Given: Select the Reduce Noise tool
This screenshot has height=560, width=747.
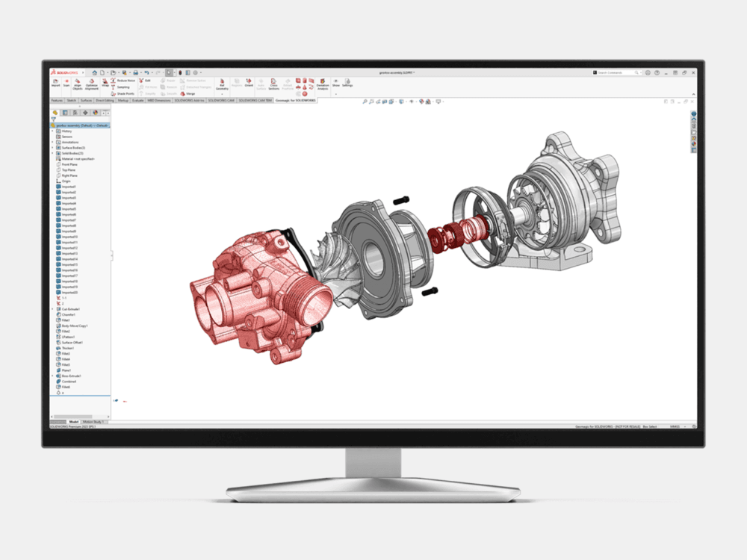Looking at the screenshot, I should coord(125,80).
